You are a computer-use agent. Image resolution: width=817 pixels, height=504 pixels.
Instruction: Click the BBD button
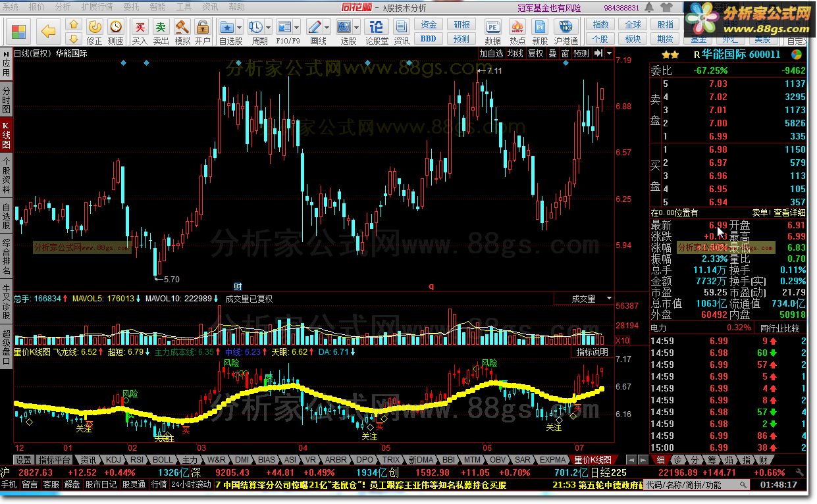pyautogui.click(x=429, y=39)
